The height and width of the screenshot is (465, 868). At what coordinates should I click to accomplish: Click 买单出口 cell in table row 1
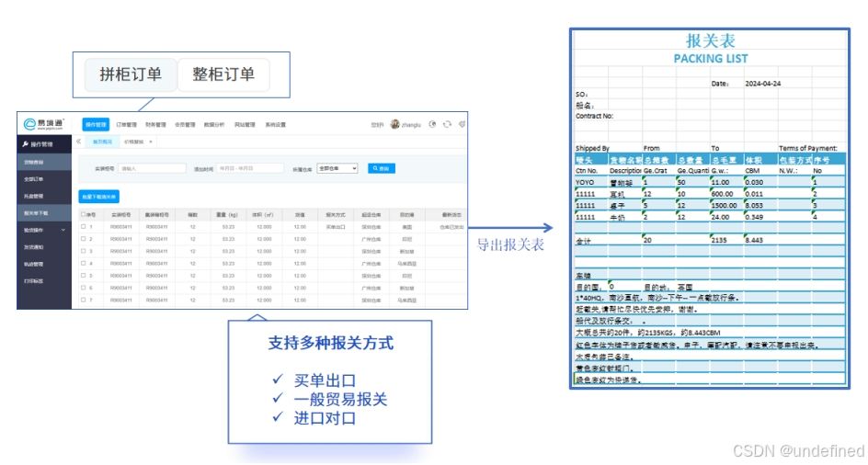click(336, 226)
